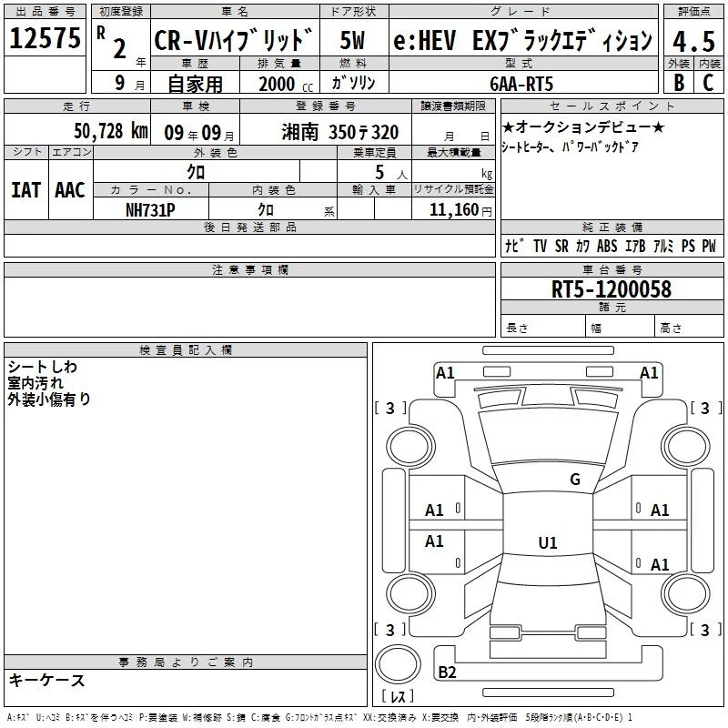The height and width of the screenshot is (728, 728).
Task: Select the ABS equipment code
Action: coord(607,247)
